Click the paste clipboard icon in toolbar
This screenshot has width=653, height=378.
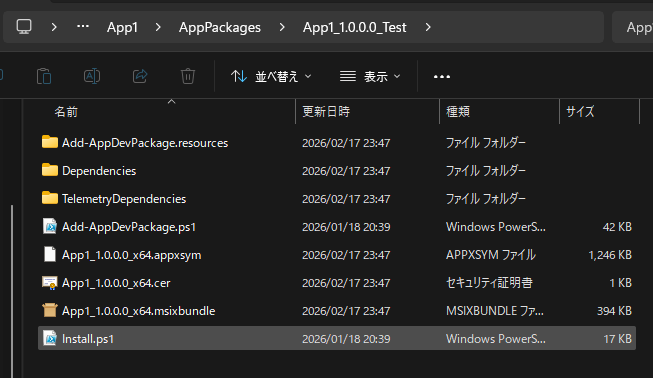[44, 76]
